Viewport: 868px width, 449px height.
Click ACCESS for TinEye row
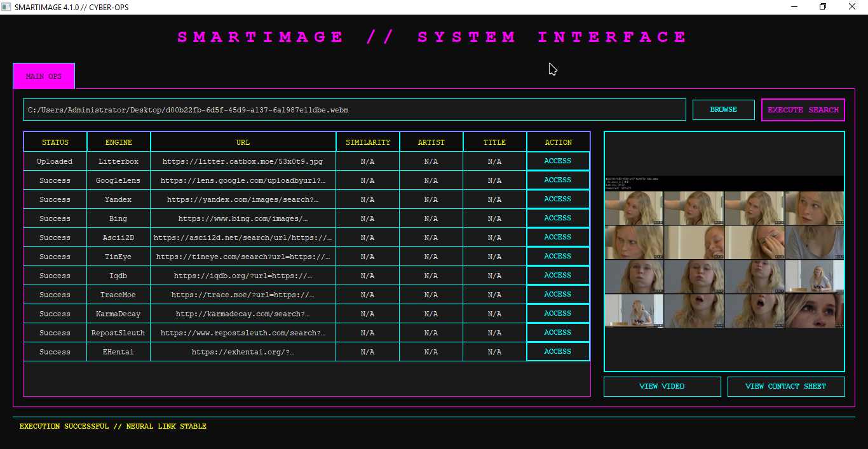558,257
